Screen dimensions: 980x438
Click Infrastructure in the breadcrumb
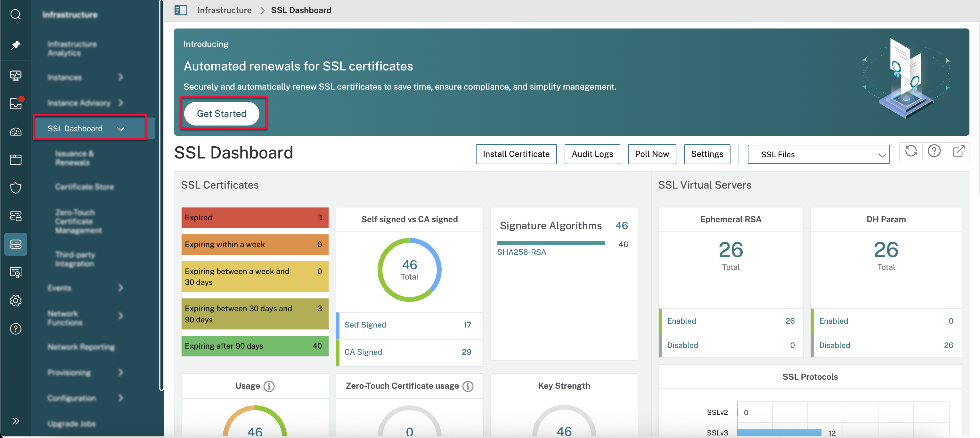[x=224, y=10]
